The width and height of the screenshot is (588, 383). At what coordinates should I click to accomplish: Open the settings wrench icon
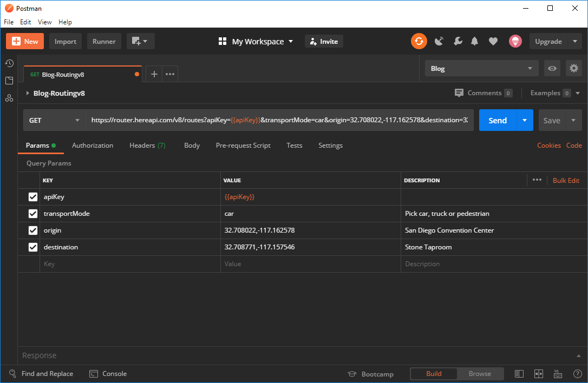pos(458,41)
